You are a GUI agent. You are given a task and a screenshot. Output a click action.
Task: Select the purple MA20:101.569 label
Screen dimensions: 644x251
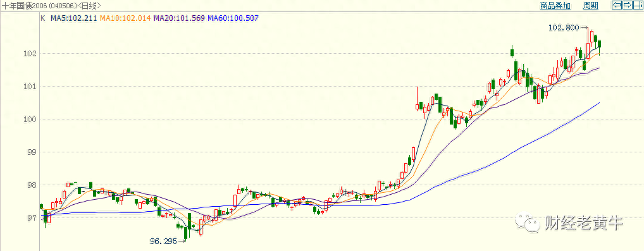[x=179, y=18]
